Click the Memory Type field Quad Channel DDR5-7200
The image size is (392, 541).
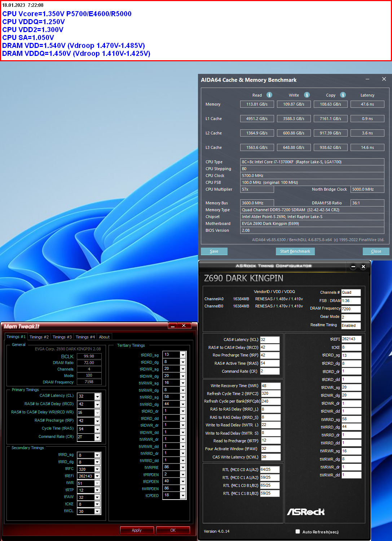[312, 210]
